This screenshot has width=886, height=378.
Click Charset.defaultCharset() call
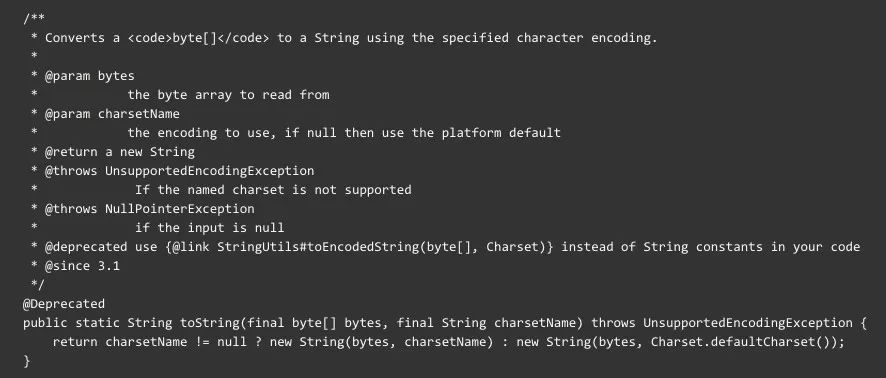pyautogui.click(x=741, y=342)
